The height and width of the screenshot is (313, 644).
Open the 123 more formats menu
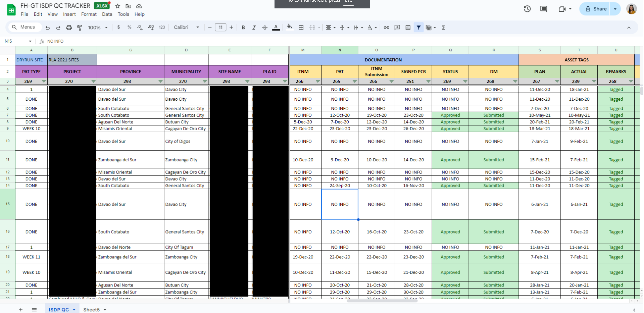click(x=162, y=28)
